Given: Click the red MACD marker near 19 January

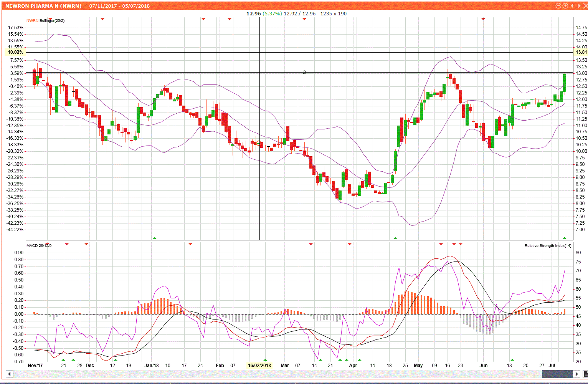Looking at the screenshot, I should (x=190, y=244).
